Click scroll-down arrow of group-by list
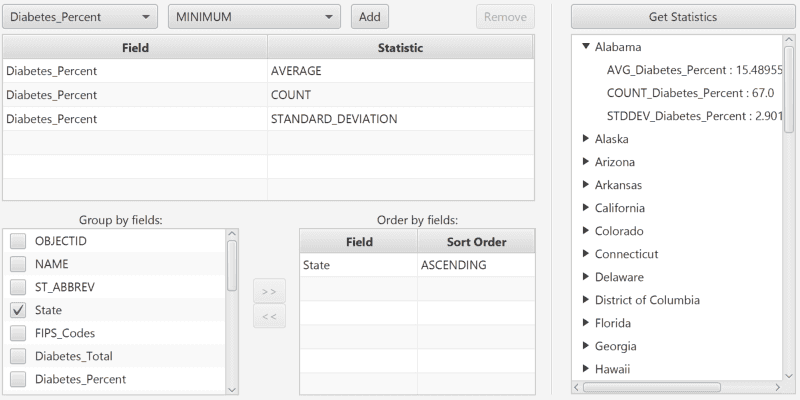This screenshot has height=400, width=800. pos(233,388)
